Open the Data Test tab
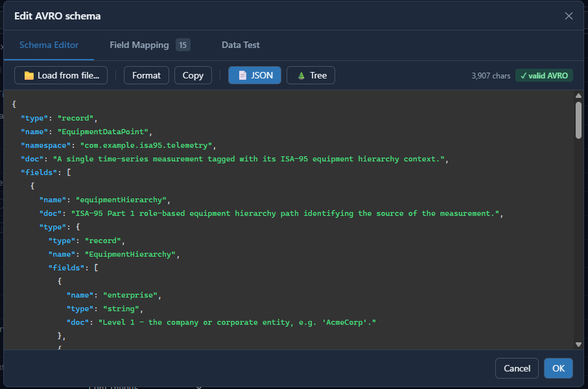The image size is (588, 389). click(x=241, y=45)
